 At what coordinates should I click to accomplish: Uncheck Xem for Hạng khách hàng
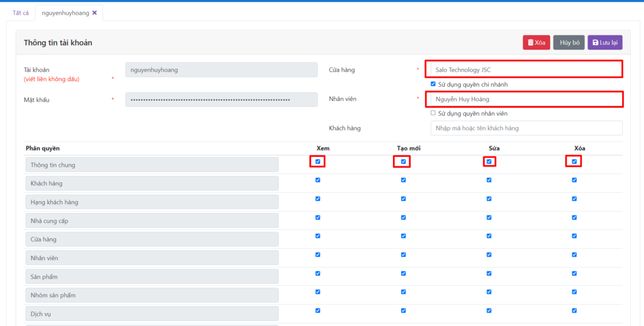coord(318,199)
